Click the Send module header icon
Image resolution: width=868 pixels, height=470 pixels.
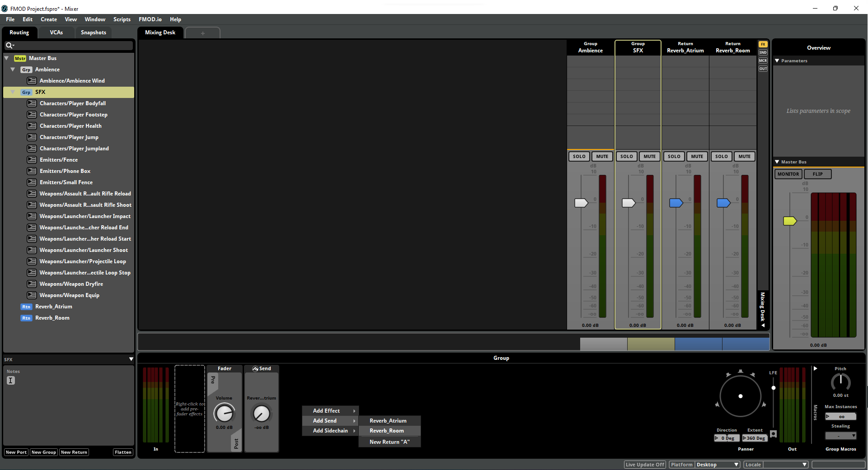255,369
